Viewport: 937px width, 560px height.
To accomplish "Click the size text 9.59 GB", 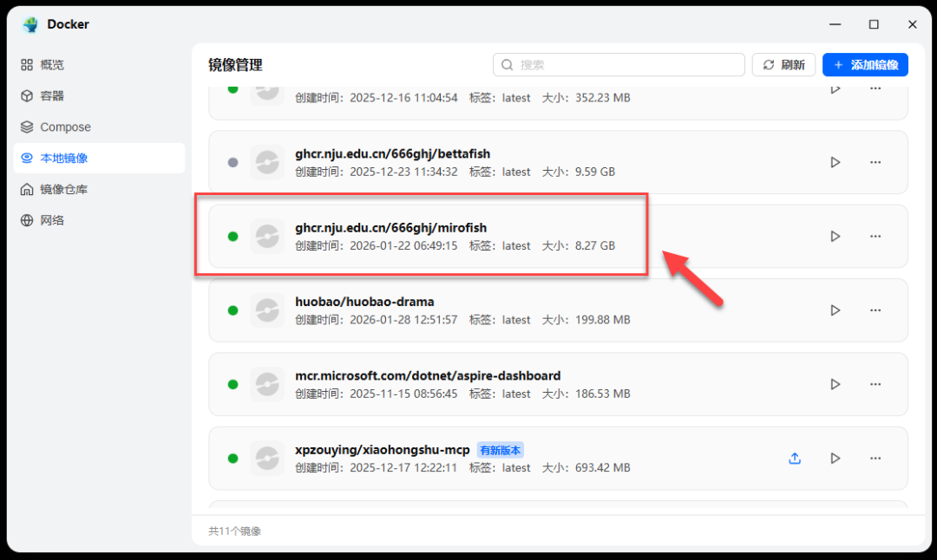I will [x=594, y=172].
